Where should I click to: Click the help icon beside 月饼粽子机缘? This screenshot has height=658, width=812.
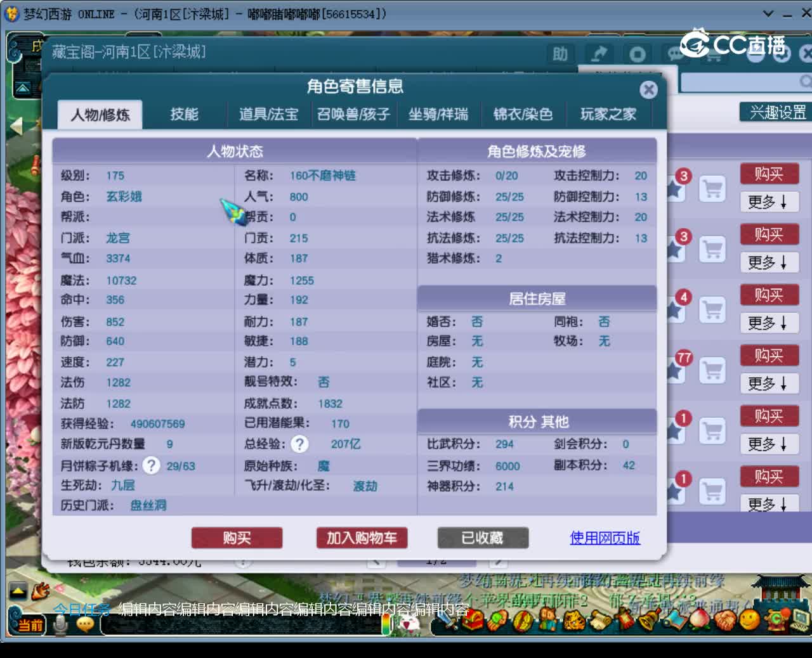(x=151, y=465)
